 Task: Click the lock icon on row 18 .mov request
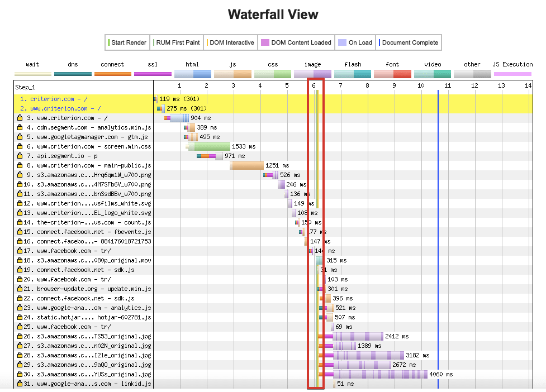[20, 260]
